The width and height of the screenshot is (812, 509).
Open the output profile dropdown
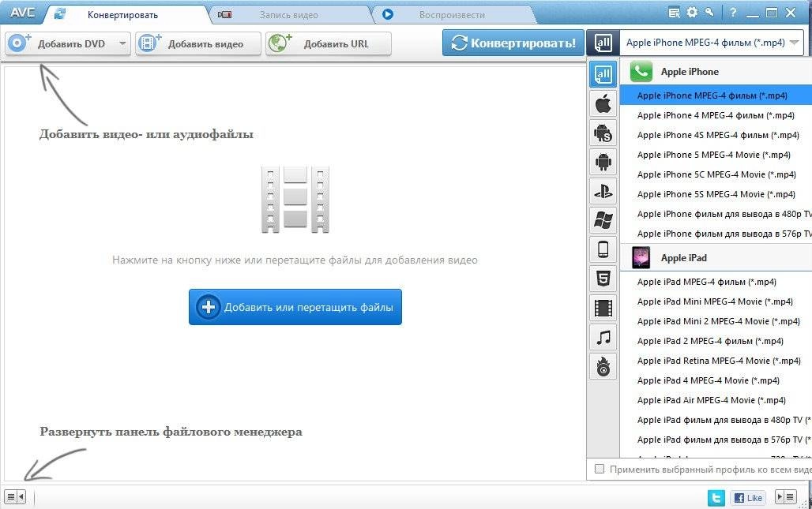[712, 43]
